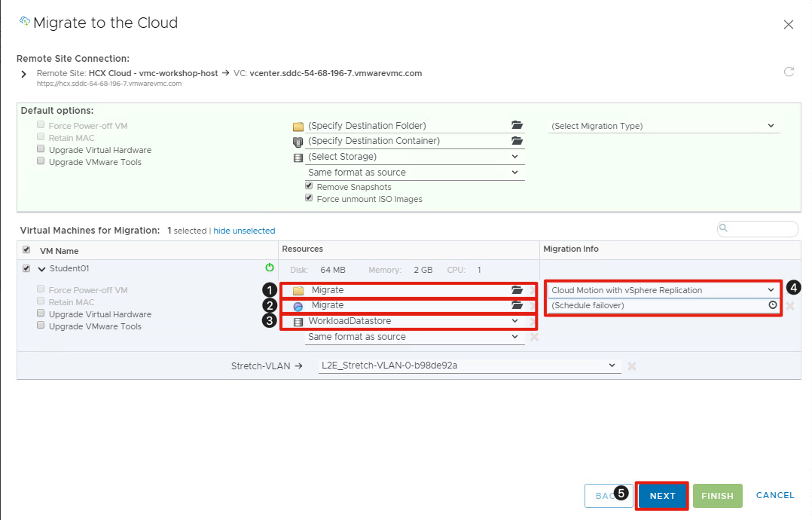
Task: Click the virtual machine search field
Action: [761, 228]
